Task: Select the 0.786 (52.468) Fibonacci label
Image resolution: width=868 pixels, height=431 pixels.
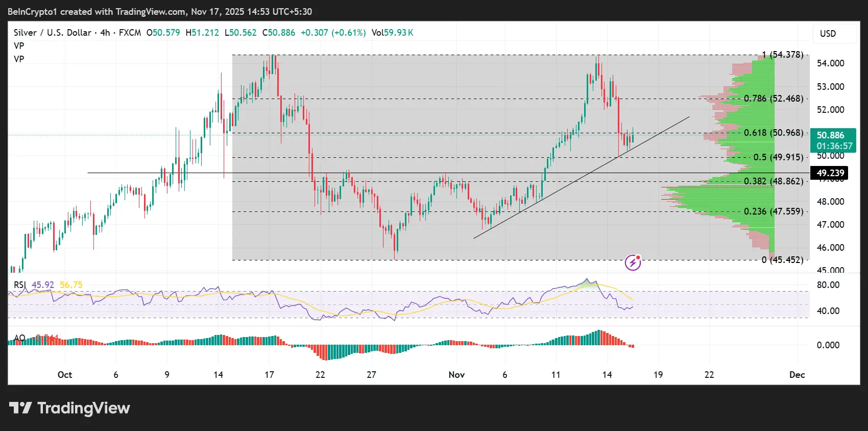Action: (773, 99)
